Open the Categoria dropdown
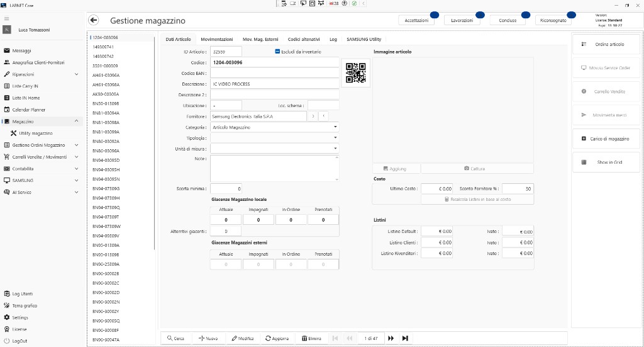Screen dimensions: 644x347 pyautogui.click(x=335, y=127)
